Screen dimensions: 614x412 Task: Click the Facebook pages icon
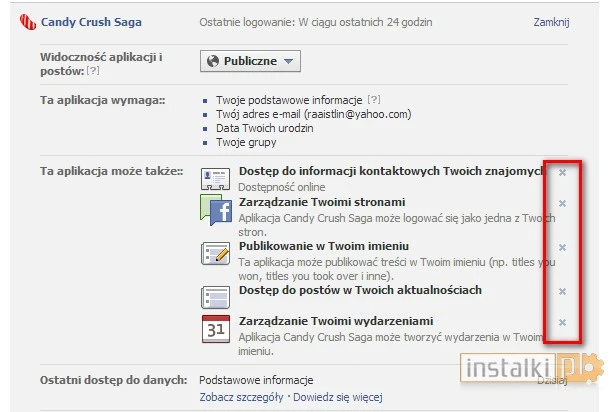pyautogui.click(x=216, y=210)
